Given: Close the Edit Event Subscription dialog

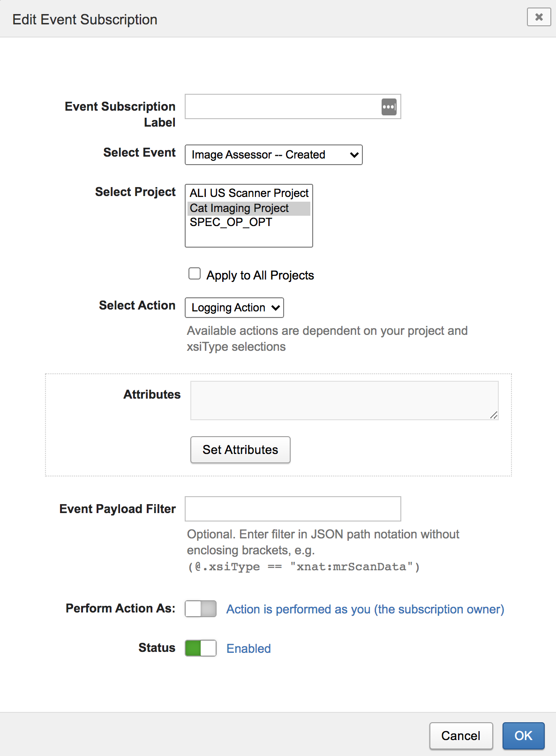Looking at the screenshot, I should click(539, 17).
